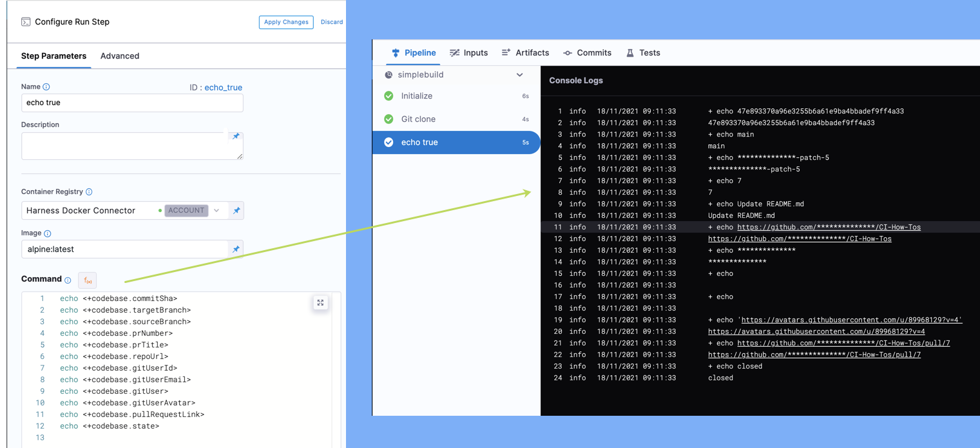
Task: Click the Discard link
Action: pyautogui.click(x=332, y=22)
